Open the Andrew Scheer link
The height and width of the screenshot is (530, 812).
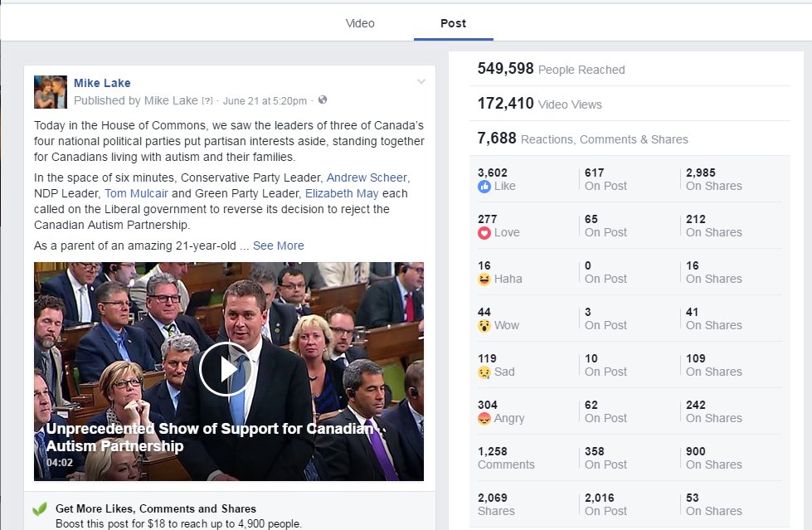point(367,177)
